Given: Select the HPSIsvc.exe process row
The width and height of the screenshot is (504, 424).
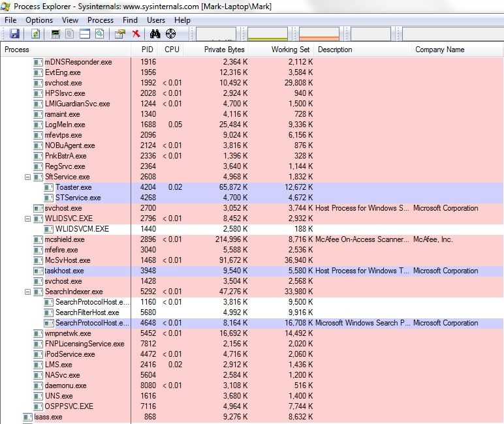Looking at the screenshot, I should point(252,93).
